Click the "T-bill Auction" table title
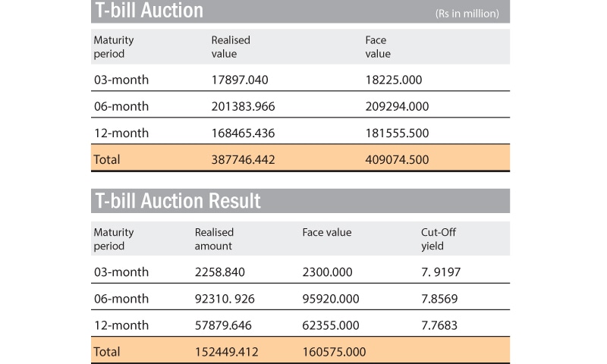This screenshot has height=364, width=607. [x=149, y=11]
